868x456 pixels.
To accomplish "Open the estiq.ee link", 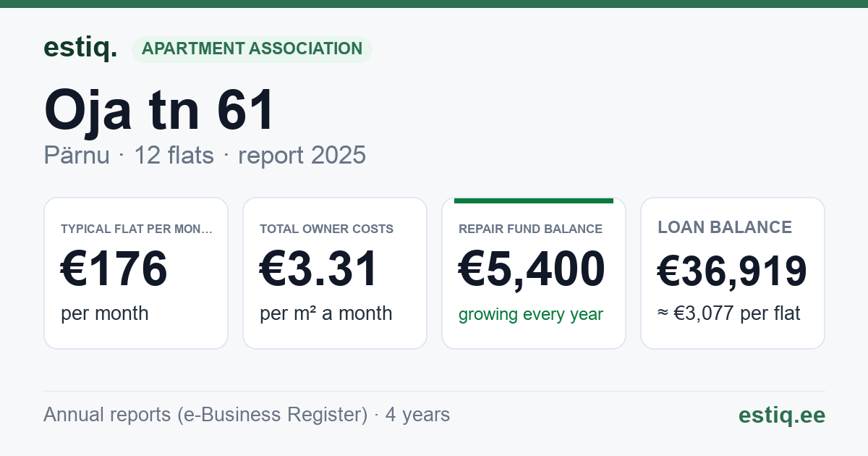I will click(782, 415).
